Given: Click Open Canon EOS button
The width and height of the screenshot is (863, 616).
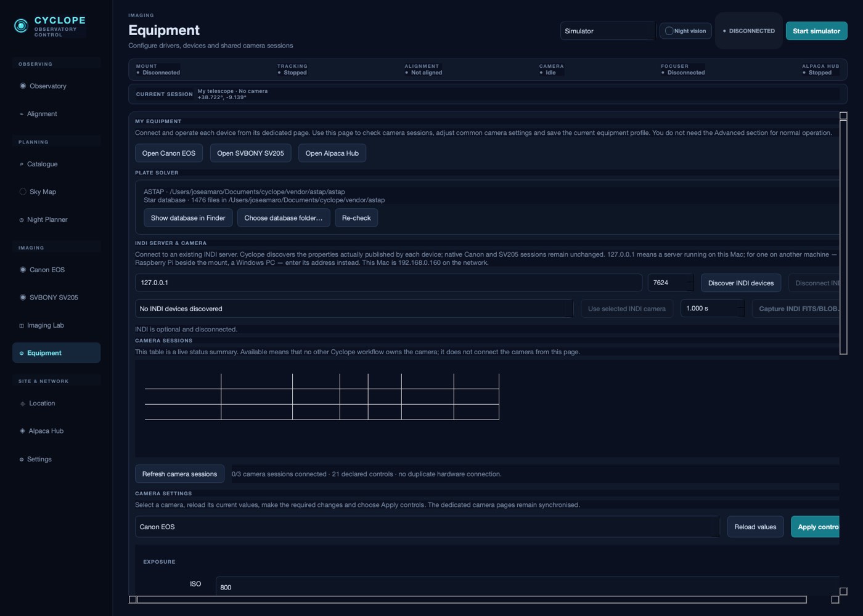Looking at the screenshot, I should pyautogui.click(x=169, y=153).
